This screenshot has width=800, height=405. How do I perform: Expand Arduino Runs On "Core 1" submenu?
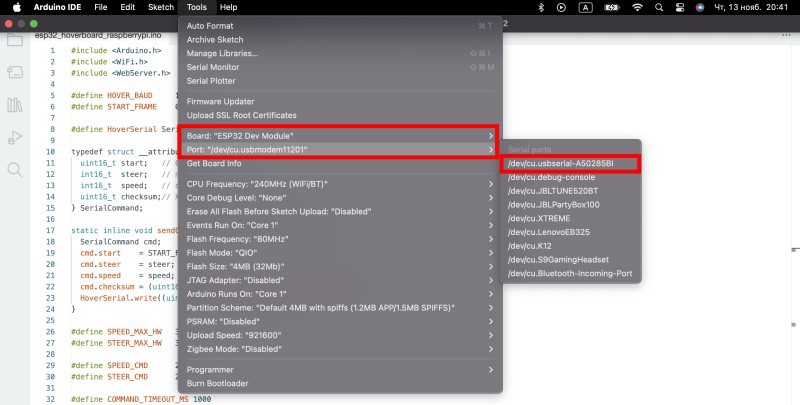[x=340, y=294]
